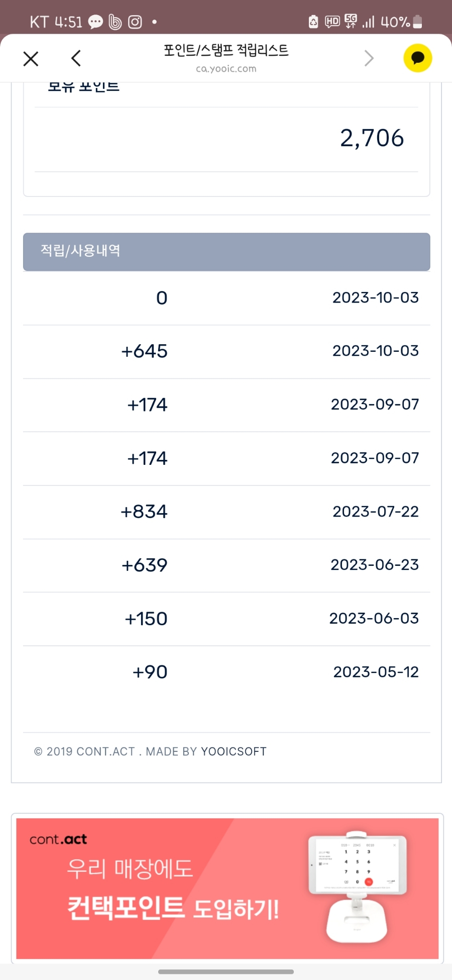Screen dimensions: 452x980
Task: Tap the battery indicator showing 40%
Action: [402, 22]
